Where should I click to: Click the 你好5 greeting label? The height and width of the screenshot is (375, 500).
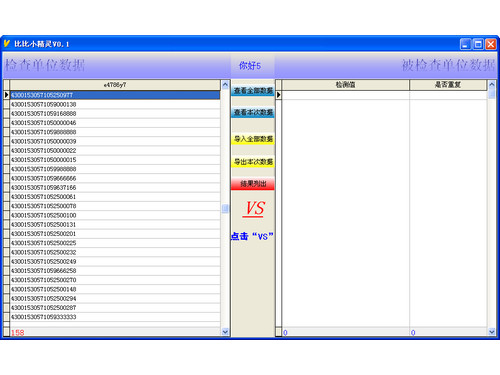250,66
